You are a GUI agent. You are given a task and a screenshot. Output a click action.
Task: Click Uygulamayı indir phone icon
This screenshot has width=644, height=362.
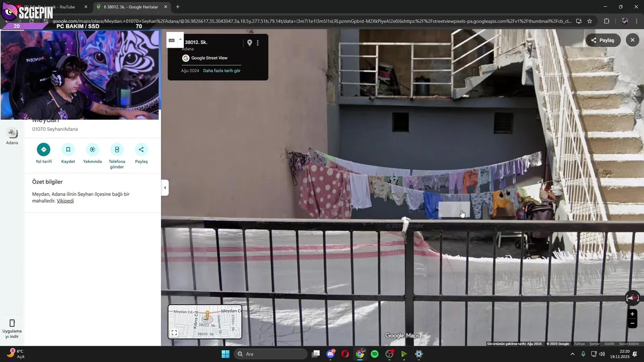(x=12, y=323)
